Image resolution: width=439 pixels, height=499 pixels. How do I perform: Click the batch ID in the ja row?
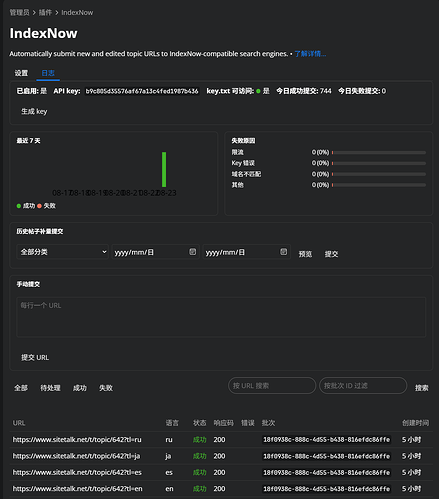coord(327,456)
